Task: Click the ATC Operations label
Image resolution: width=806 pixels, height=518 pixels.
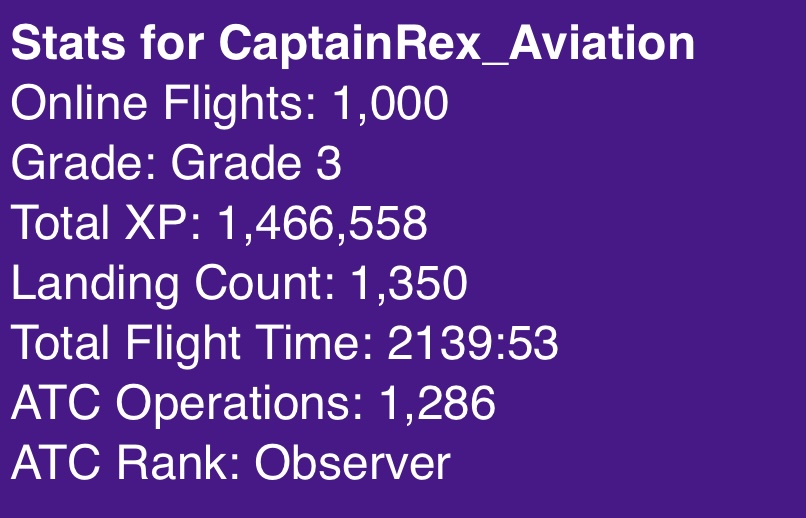Action: tap(187, 403)
